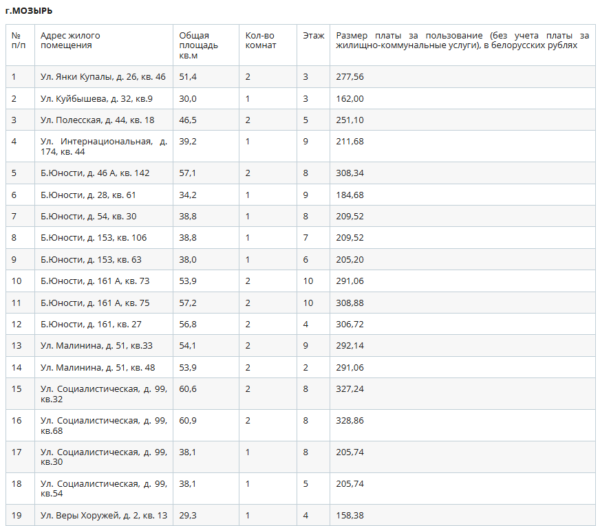Select the payment amount 158,38
Viewport: 600px width, 526px height.
click(x=350, y=514)
